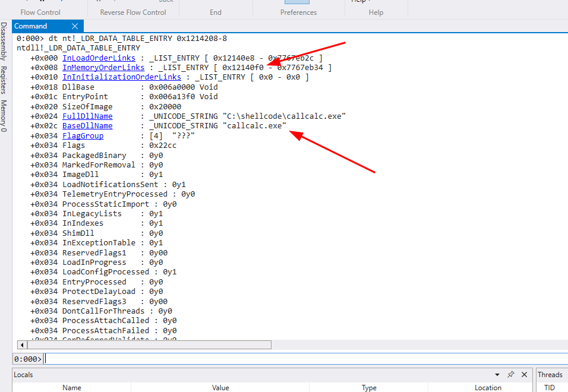Sort Locals by the Value column
The image size is (568, 392).
click(220, 387)
